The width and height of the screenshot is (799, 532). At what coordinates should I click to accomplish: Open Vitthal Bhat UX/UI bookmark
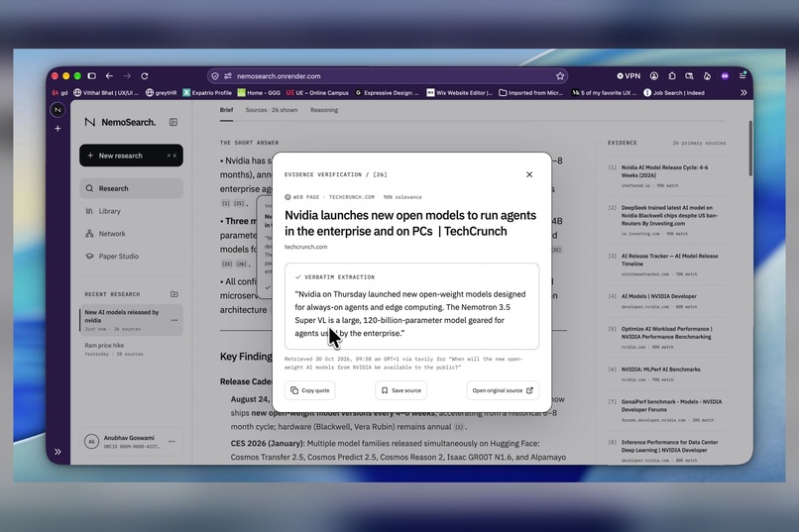point(106,93)
